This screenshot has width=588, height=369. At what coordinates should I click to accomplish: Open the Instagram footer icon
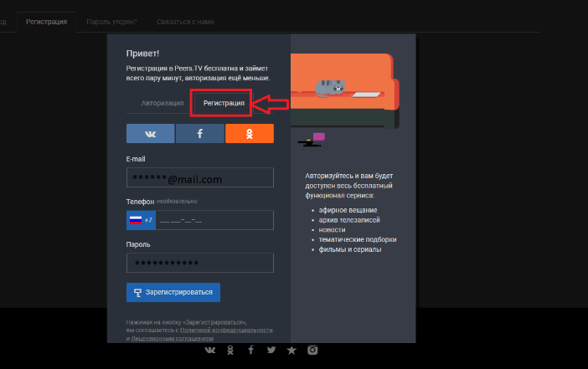(x=312, y=350)
